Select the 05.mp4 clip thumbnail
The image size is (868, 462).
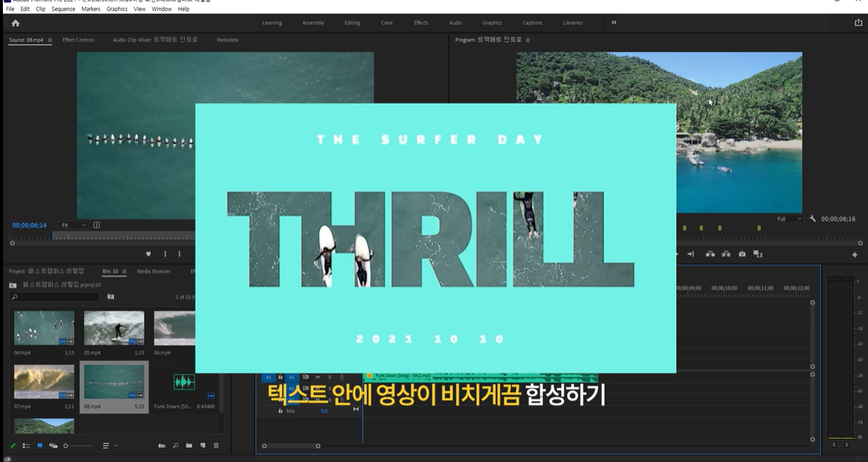(114, 327)
